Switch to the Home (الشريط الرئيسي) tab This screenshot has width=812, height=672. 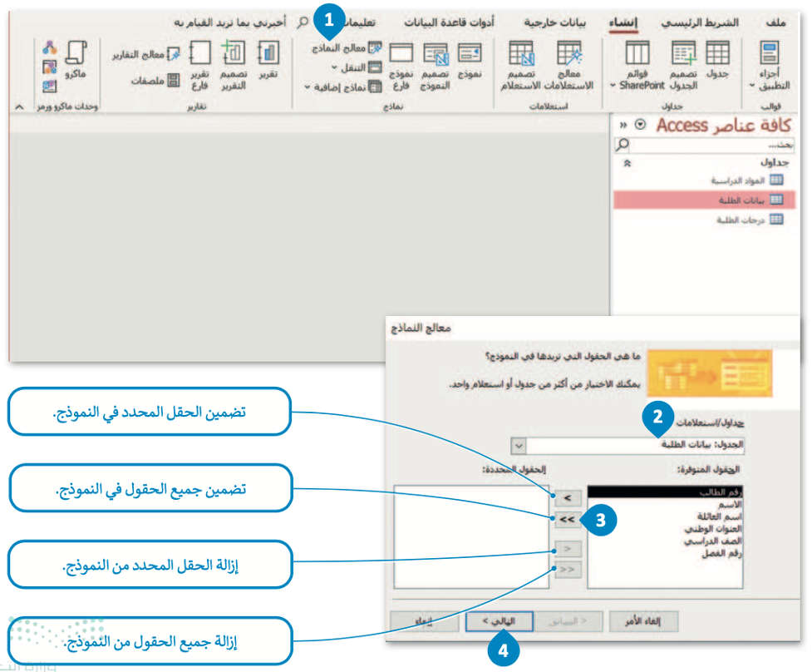[700, 22]
